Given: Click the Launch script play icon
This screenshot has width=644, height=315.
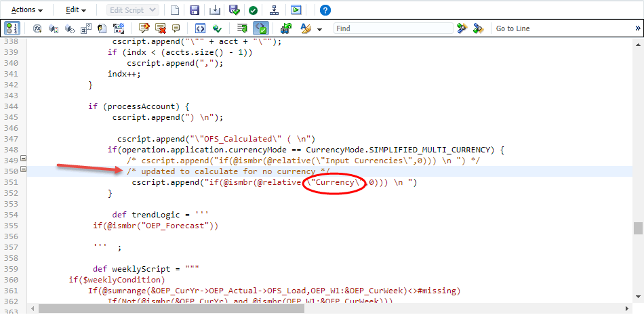Looking at the screenshot, I should tap(296, 10).
